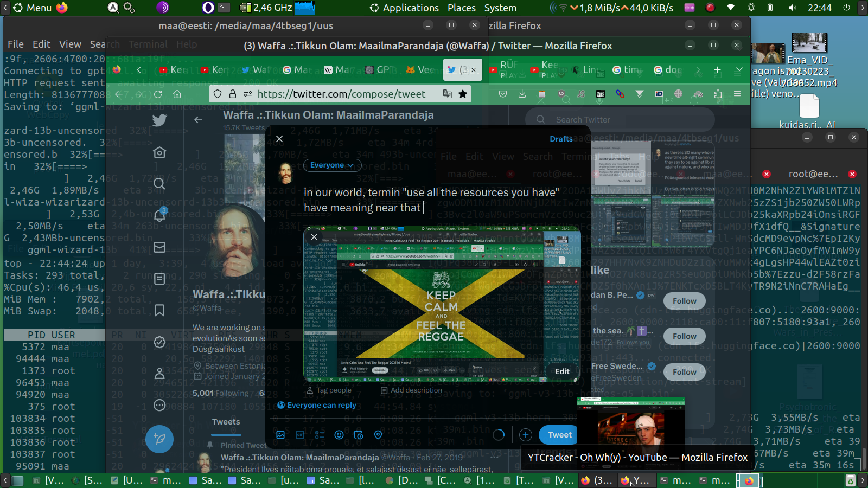The width and height of the screenshot is (868, 488).
Task: Change the Everyone can reply setting
Action: (x=317, y=405)
